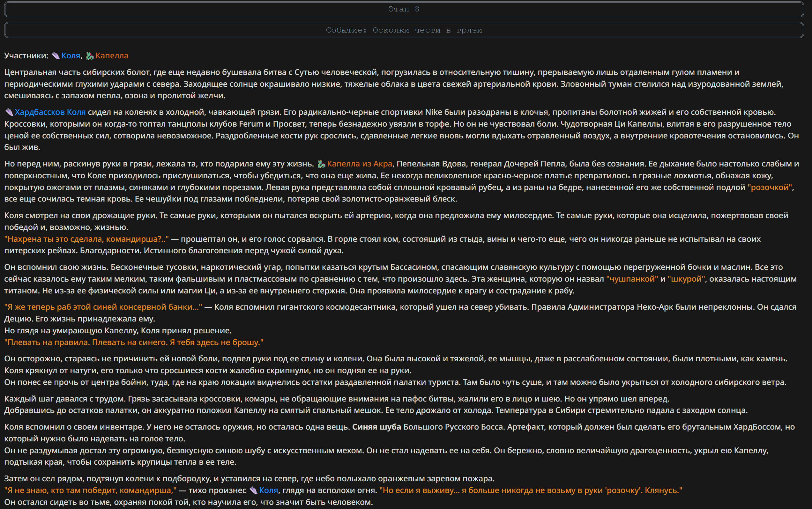Open the Капелла participant link
Image resolution: width=812 pixels, height=509 pixels.
coord(112,55)
